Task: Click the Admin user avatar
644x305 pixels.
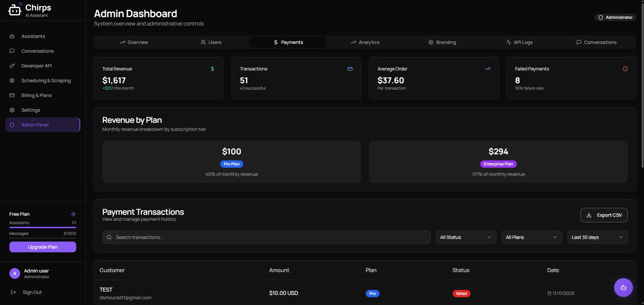Action: [14, 273]
